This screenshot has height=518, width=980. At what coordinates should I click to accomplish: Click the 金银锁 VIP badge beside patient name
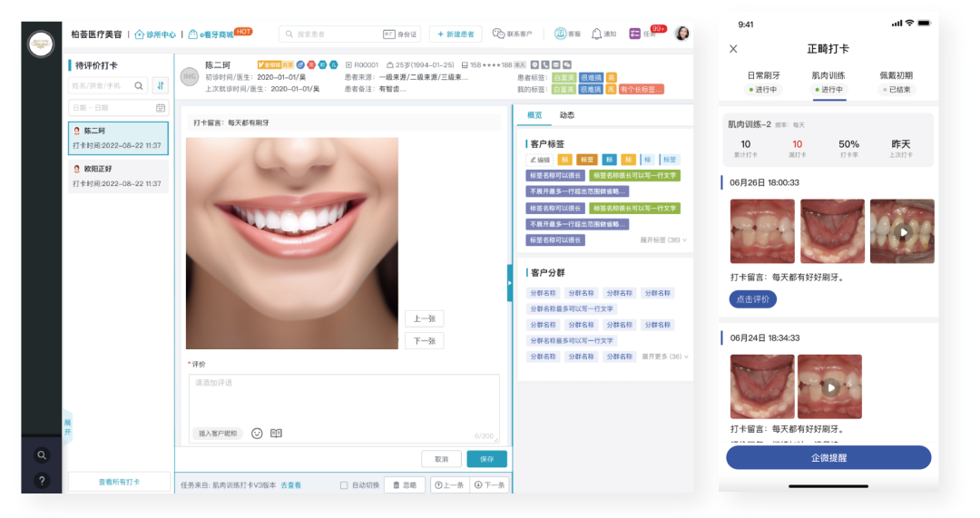pyautogui.click(x=275, y=65)
